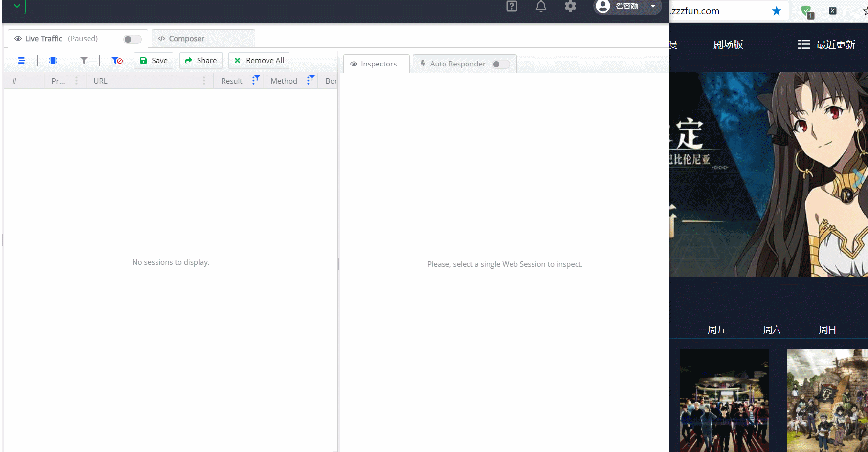The height and width of the screenshot is (452, 868).
Task: Click the browser bookmark star icon
Action: 777,11
